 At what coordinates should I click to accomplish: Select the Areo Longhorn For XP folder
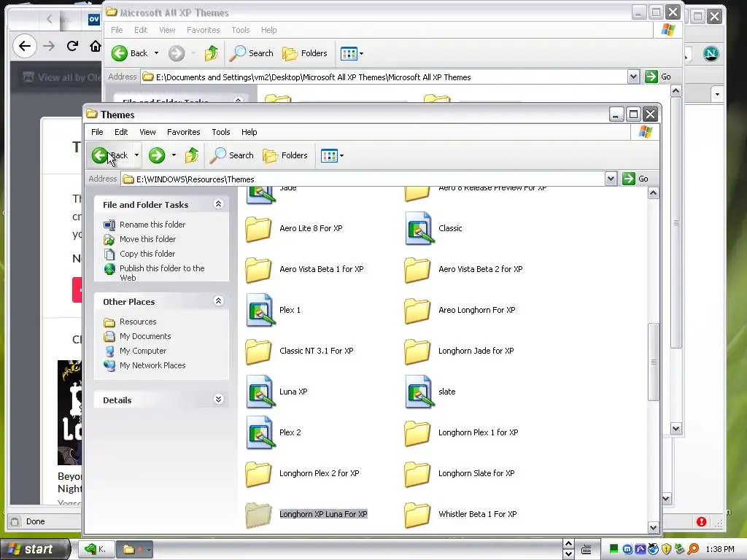click(x=460, y=311)
